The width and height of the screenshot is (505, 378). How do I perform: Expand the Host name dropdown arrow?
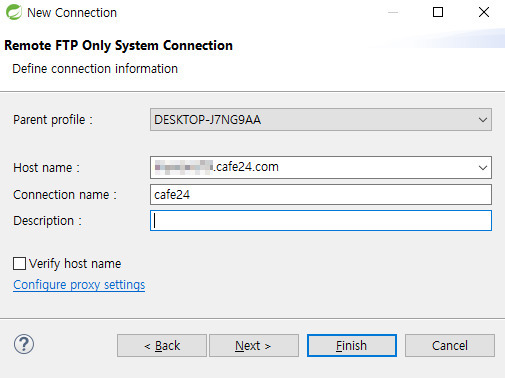tap(483, 167)
